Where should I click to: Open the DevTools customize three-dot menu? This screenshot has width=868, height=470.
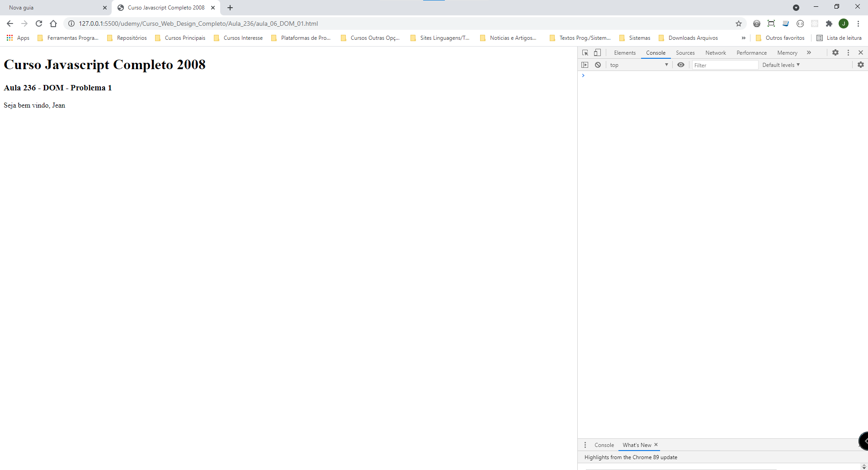click(x=848, y=52)
